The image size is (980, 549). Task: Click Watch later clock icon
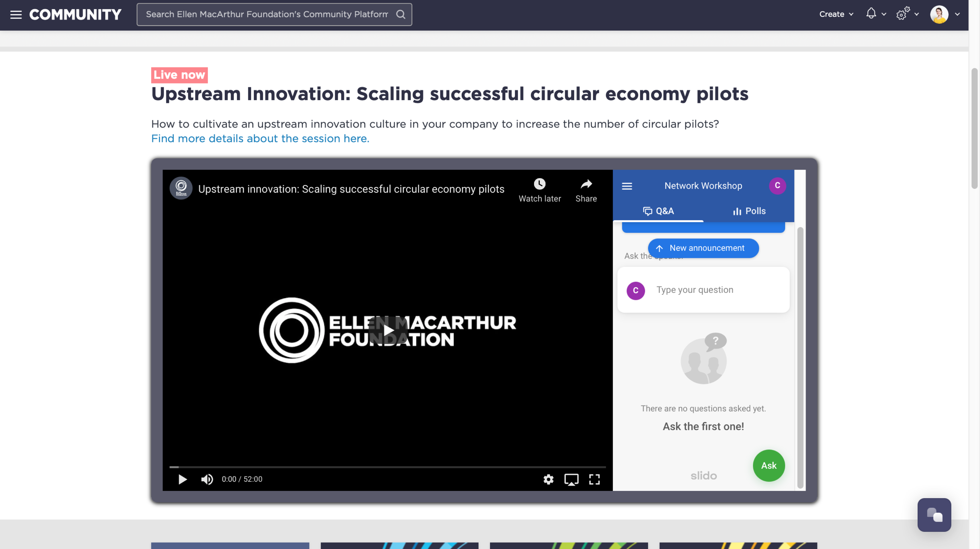tap(540, 184)
